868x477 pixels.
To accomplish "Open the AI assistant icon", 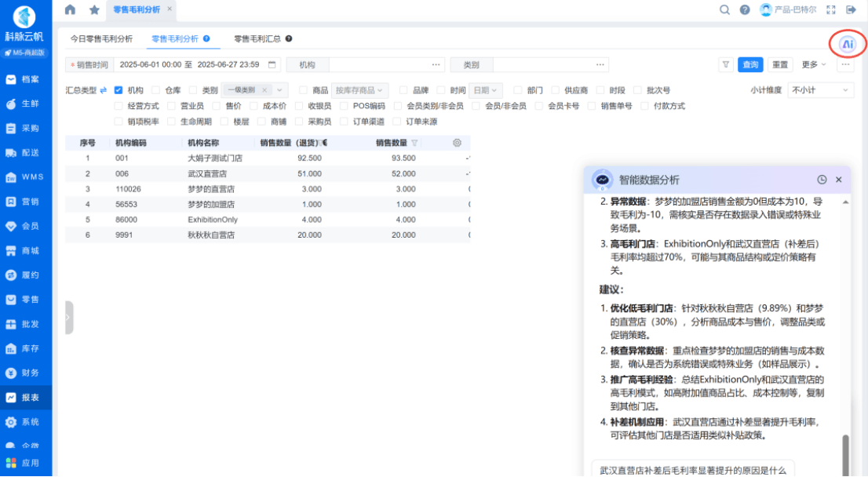I will click(x=848, y=44).
